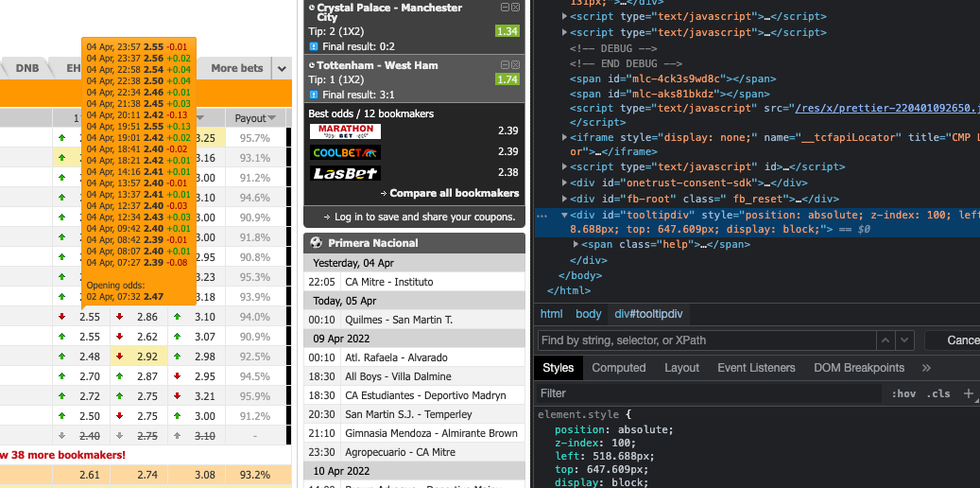Open the Quilmes - San Martin T. match
980x488 pixels.
[x=399, y=320]
